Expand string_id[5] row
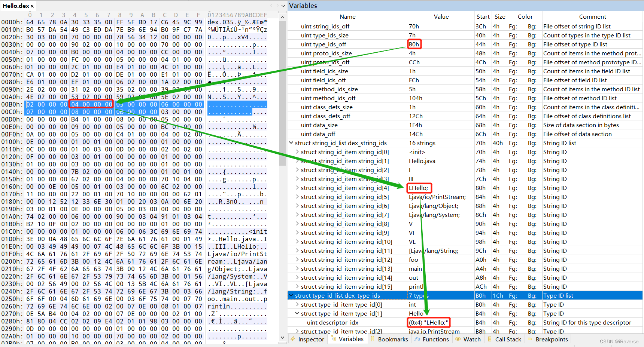The width and height of the screenshot is (644, 347). [297, 197]
